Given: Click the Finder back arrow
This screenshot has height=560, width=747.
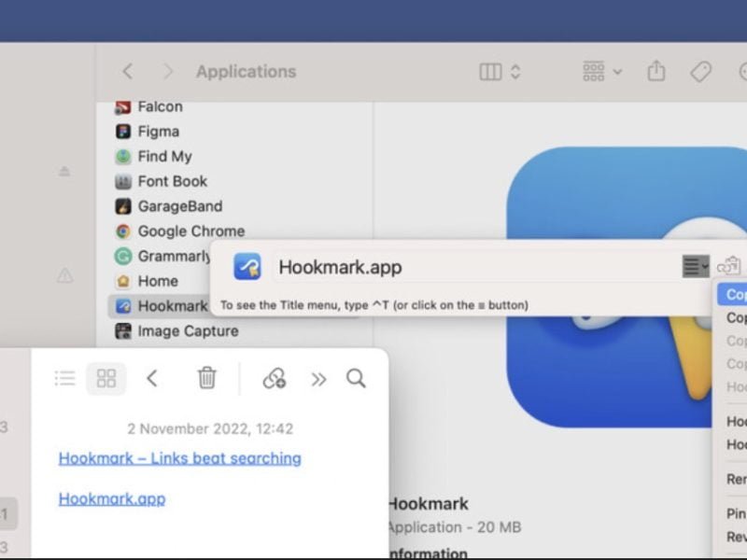Looking at the screenshot, I should 128,72.
